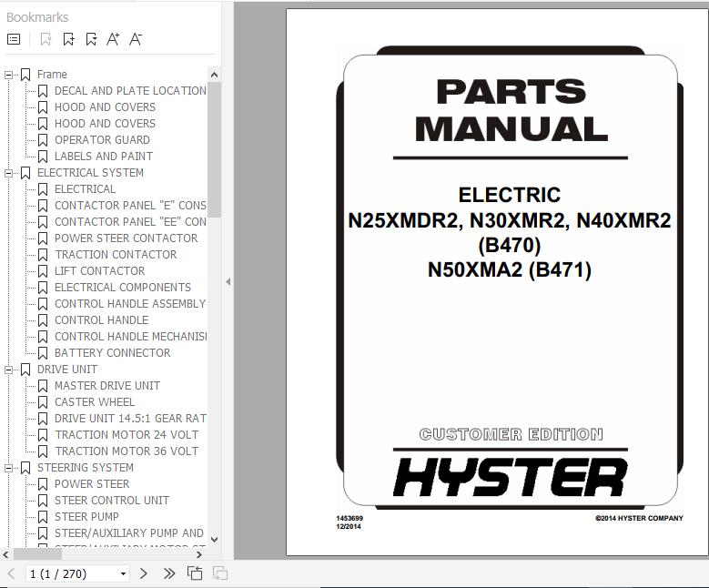The image size is (709, 588).
Task: Collapse the Frame bookmark group
Action: pyautogui.click(x=8, y=75)
